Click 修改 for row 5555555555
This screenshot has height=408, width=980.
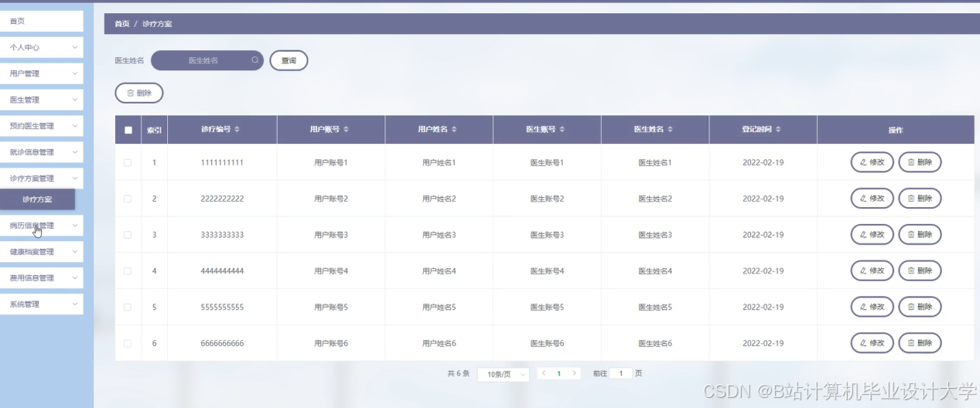pyautogui.click(x=872, y=307)
